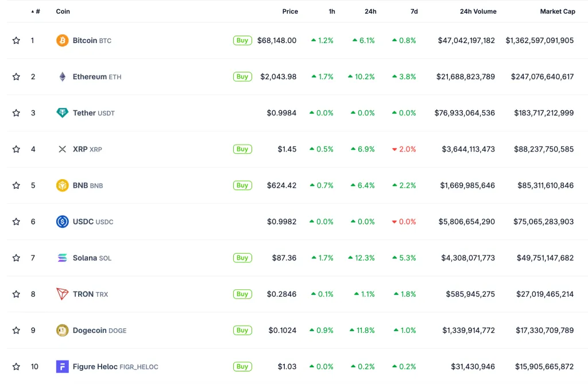Click the BNB coin logo icon
This screenshot has width=588, height=384.
[62, 185]
